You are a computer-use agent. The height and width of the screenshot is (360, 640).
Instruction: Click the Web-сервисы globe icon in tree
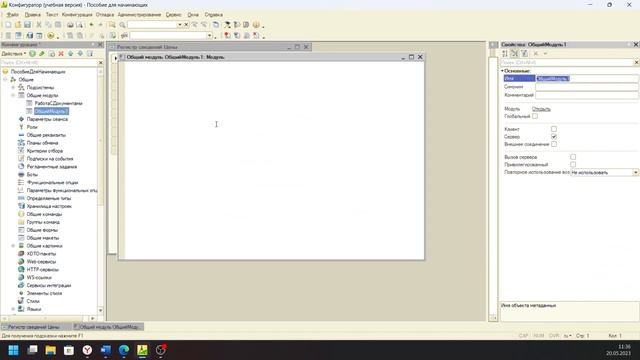21,262
